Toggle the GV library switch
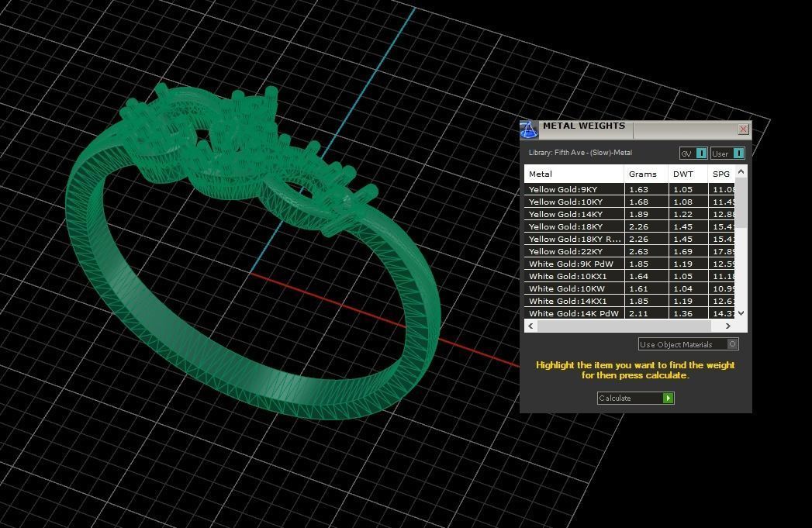 pyautogui.click(x=693, y=154)
